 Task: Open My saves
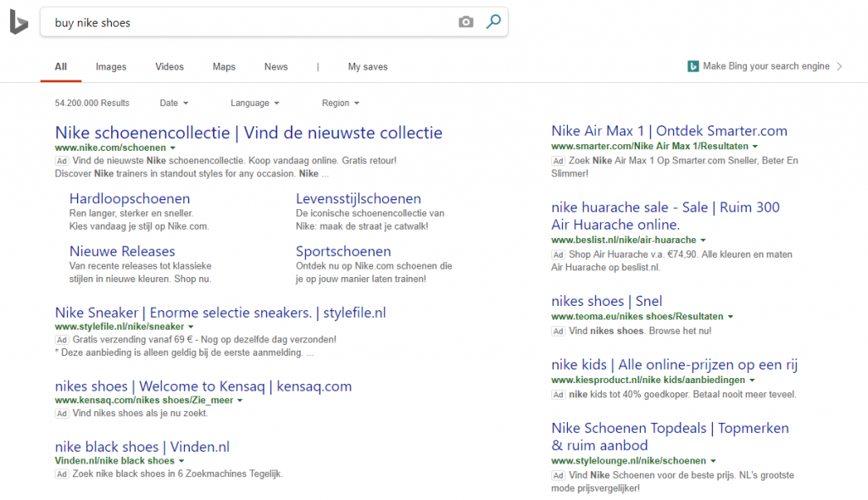[x=367, y=67]
